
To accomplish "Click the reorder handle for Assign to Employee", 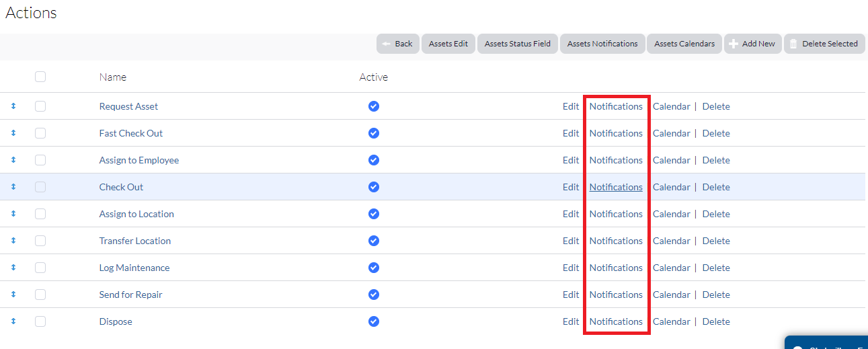I will pyautogui.click(x=13, y=160).
